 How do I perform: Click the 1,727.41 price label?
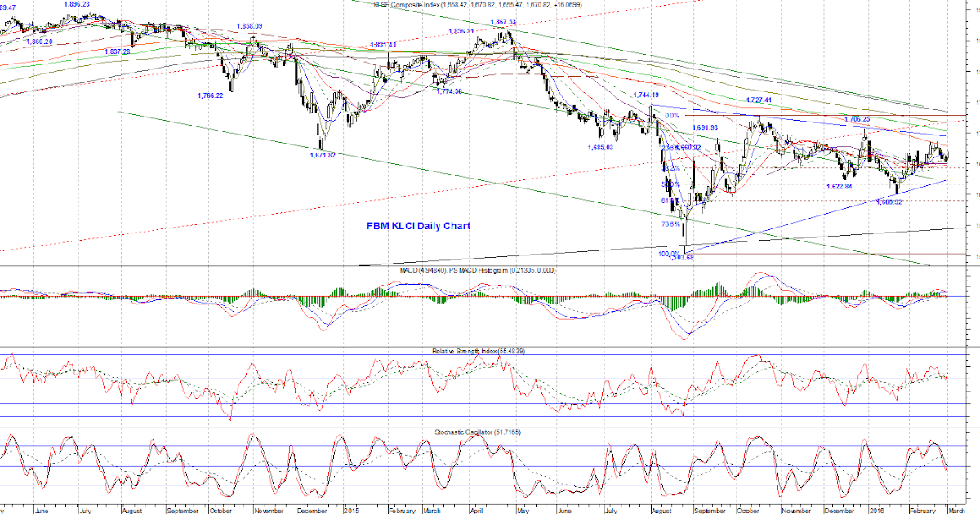point(759,100)
